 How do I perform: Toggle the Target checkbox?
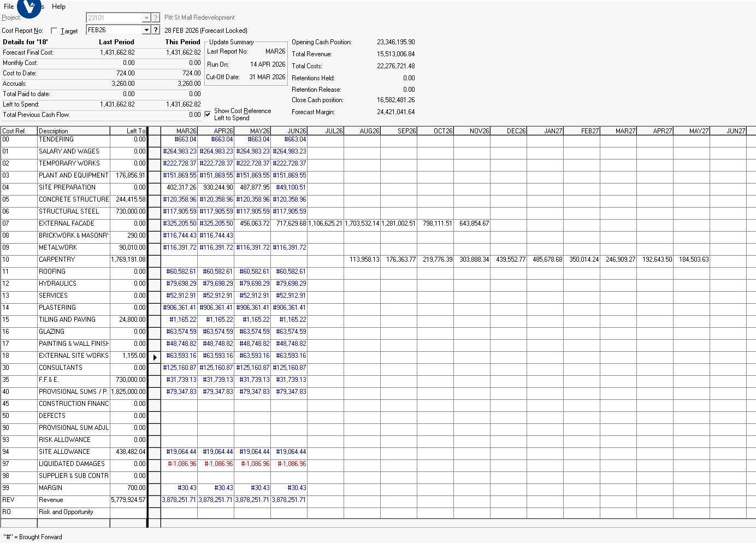point(54,31)
